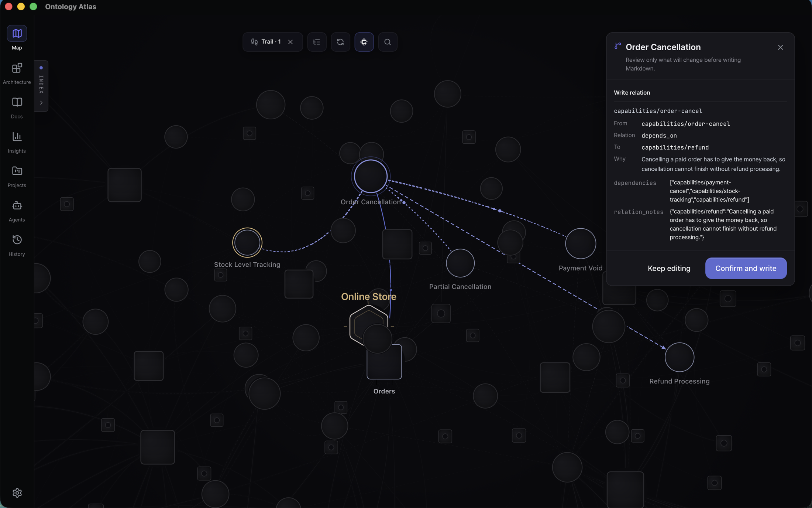
Task: Open settings gear icon
Action: pos(17,492)
